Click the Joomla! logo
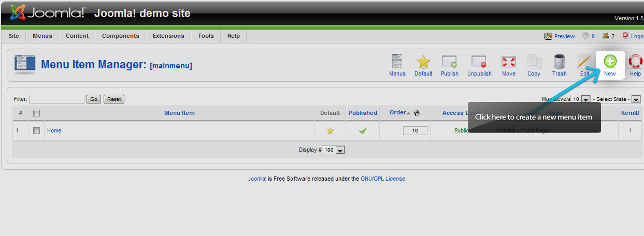Viewport: 644px width, 236px height. (x=48, y=12)
